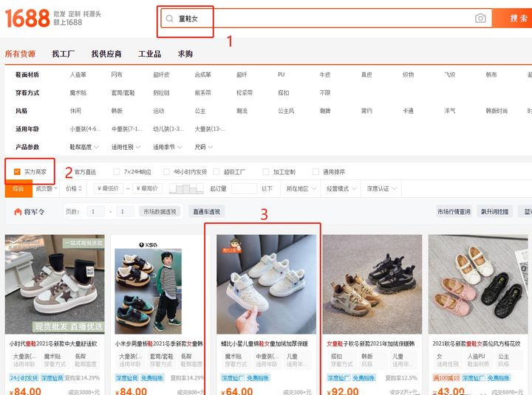Screen dimensions: 532x395
Task: Click the magnifier icon in search box
Action: [x=170, y=18]
